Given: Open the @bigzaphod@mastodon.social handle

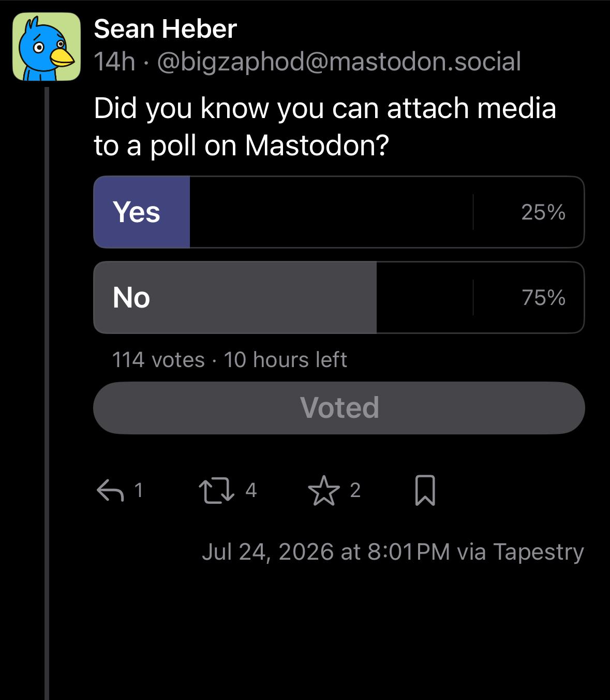Looking at the screenshot, I should (339, 62).
